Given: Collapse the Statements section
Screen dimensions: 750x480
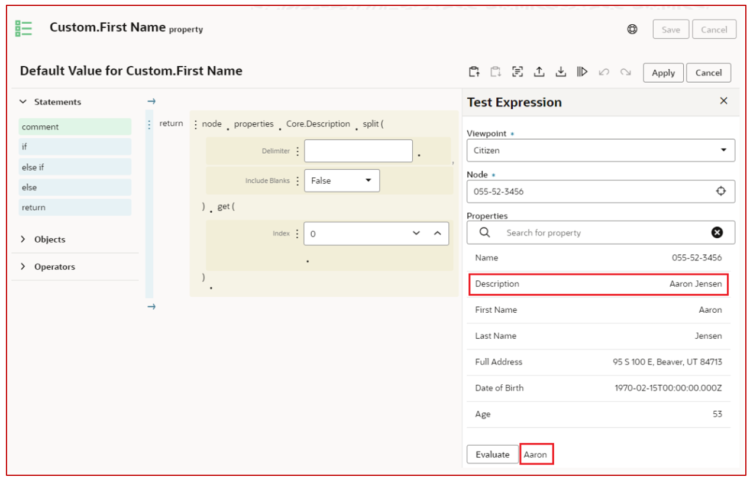Looking at the screenshot, I should pos(22,101).
